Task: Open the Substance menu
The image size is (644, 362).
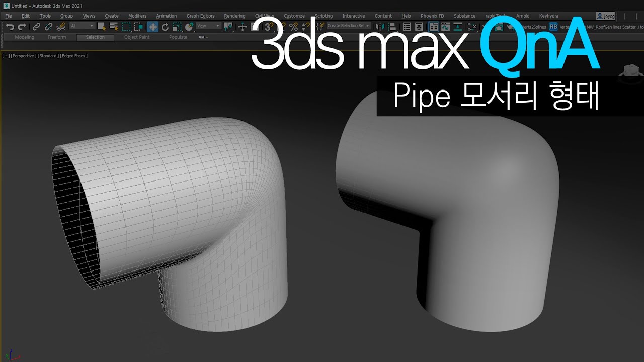Action: pos(464,16)
